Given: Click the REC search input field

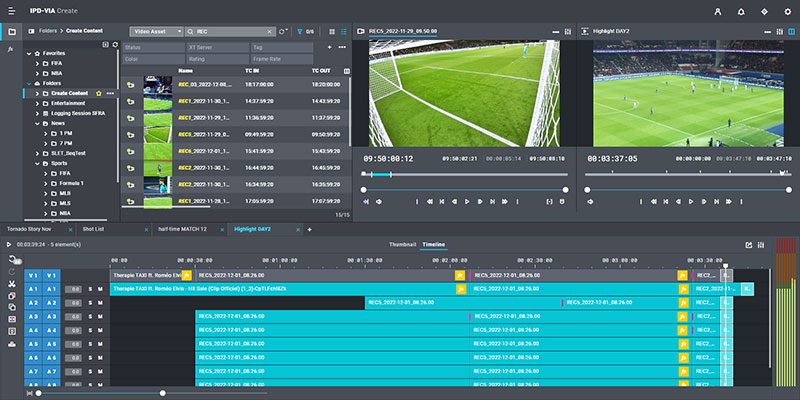Looking at the screenshot, I should [x=230, y=32].
